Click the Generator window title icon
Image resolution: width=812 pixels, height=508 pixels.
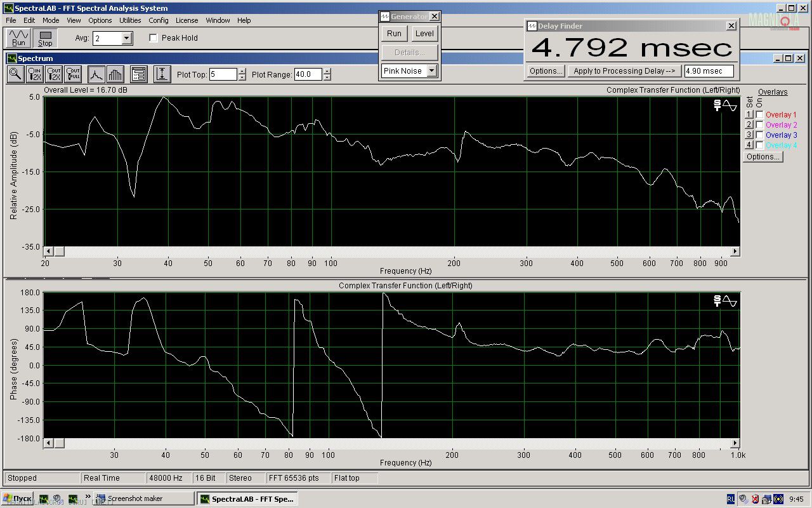click(x=384, y=17)
